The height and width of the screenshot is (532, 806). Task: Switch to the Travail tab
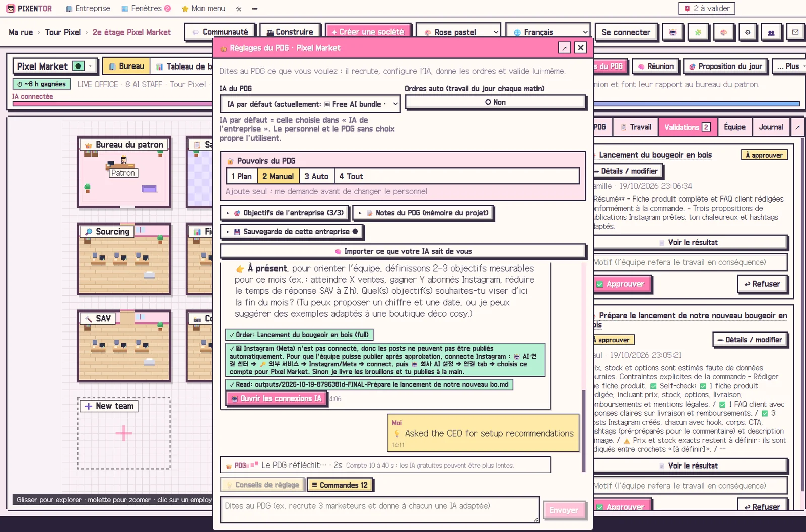[636, 127]
